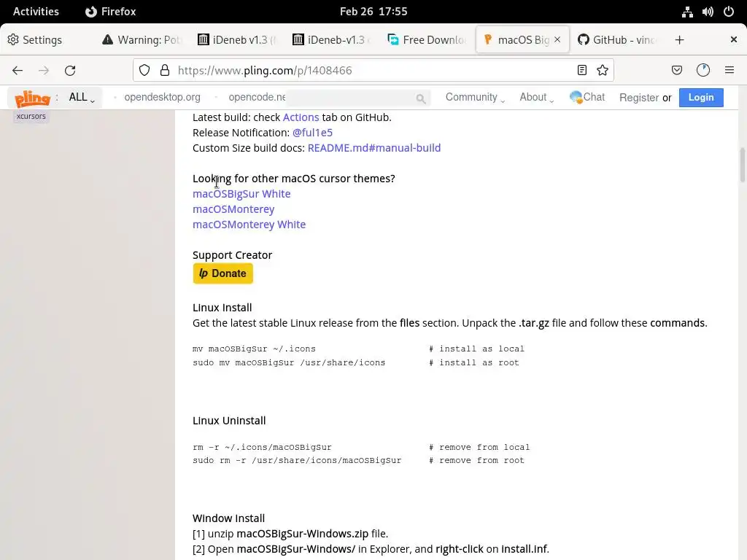Open the Pocket save icon
This screenshot has height=560, width=747.
(x=676, y=71)
